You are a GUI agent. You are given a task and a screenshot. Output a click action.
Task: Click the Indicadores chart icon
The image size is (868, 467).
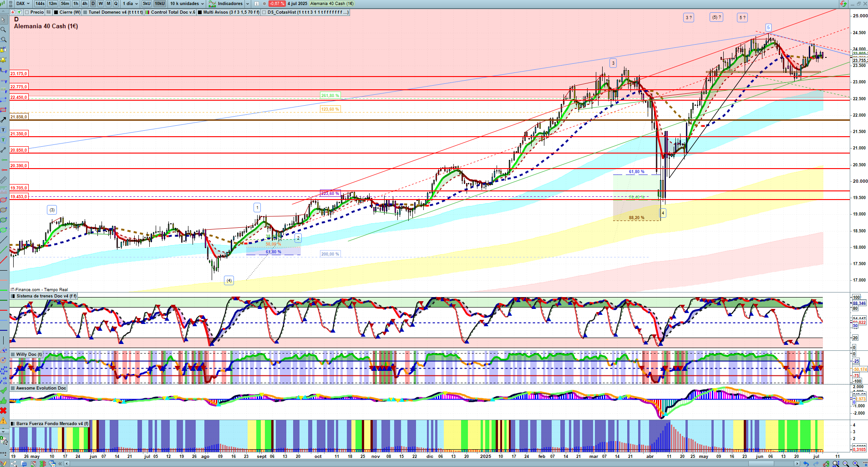(212, 4)
